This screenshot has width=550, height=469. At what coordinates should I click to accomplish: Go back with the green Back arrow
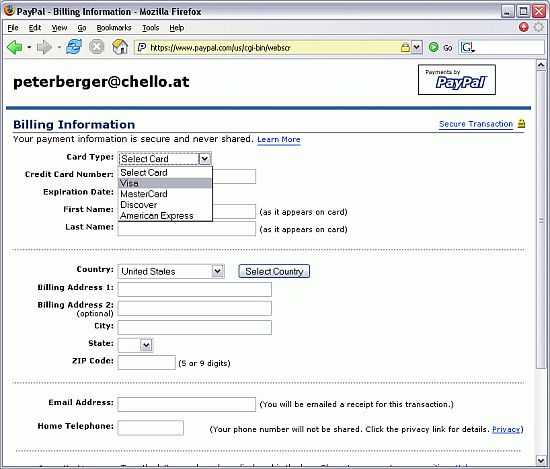tap(15, 47)
